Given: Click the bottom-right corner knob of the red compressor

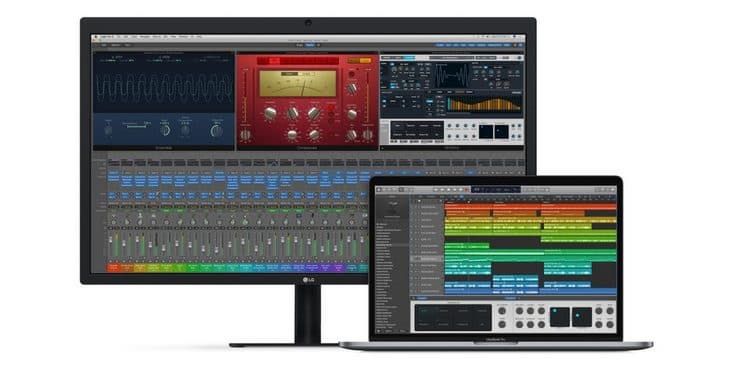Looking at the screenshot, I should click(x=368, y=135).
